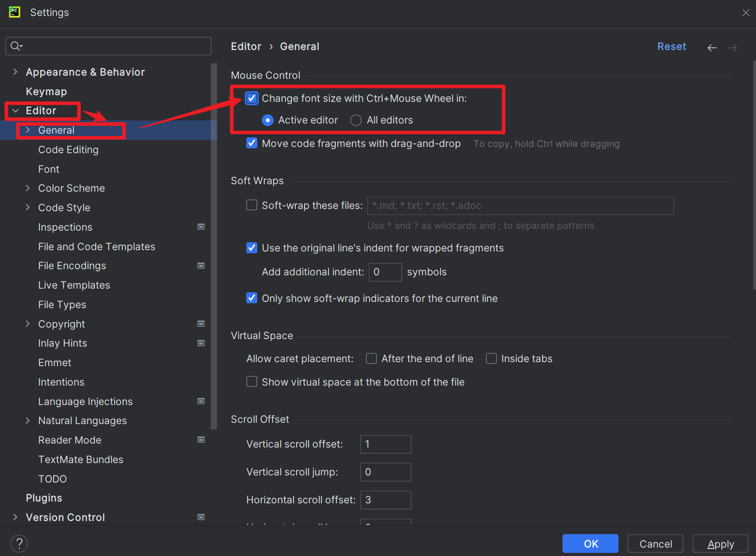Click the Vertical scroll jump field
The width and height of the screenshot is (756, 556).
[386, 472]
